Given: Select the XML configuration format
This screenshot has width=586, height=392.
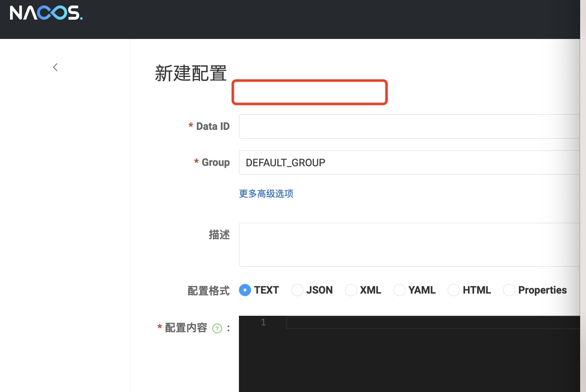Looking at the screenshot, I should 351,290.
